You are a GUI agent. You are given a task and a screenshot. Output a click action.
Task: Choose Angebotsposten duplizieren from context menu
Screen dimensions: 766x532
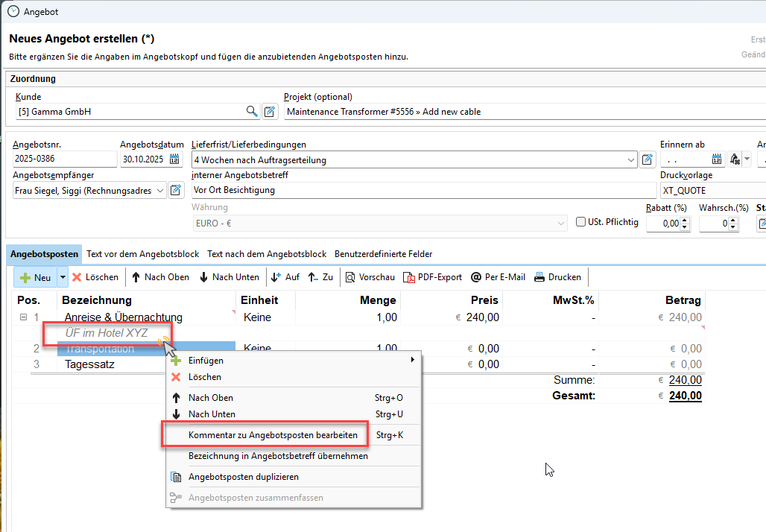pos(243,477)
